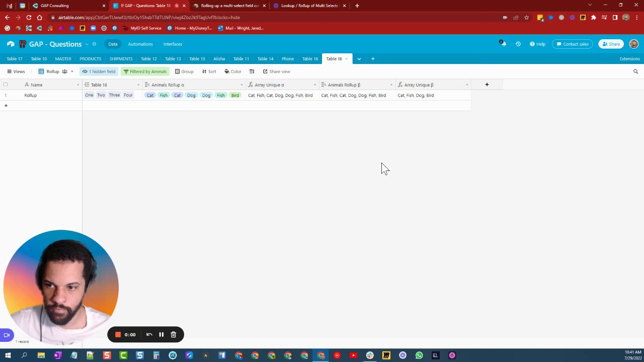Pause the screen recording
This screenshot has width=644, height=362.
tap(161, 334)
